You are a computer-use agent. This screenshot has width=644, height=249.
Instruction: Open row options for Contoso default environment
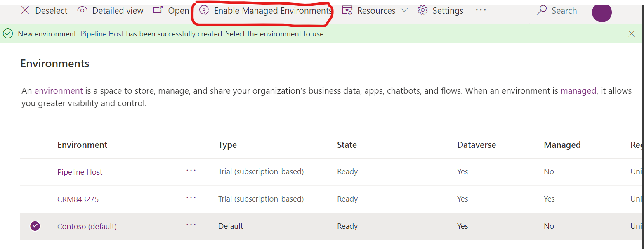191,225
